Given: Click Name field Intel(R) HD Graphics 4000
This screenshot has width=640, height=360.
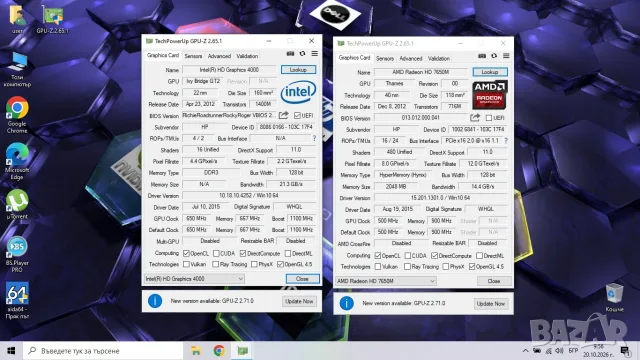Looking at the screenshot, I should click(x=229, y=70).
